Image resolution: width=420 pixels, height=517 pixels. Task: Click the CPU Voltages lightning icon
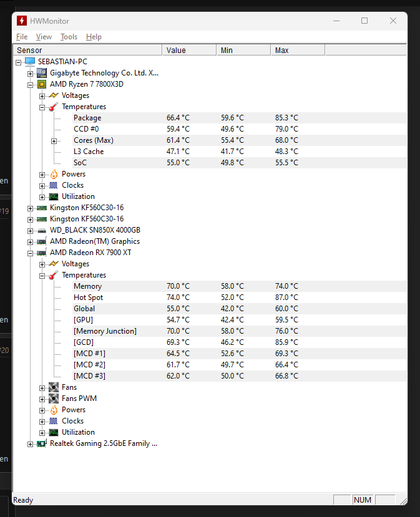pyautogui.click(x=54, y=95)
